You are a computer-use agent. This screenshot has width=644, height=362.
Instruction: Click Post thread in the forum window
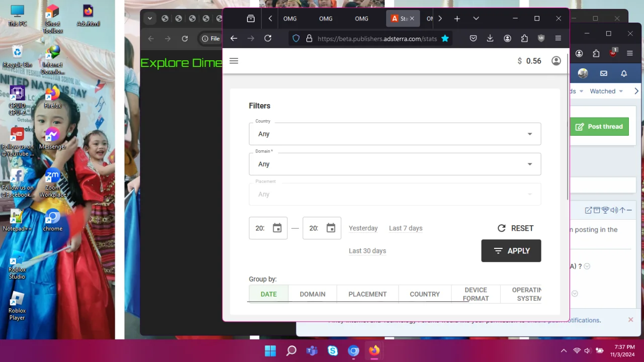599,127
